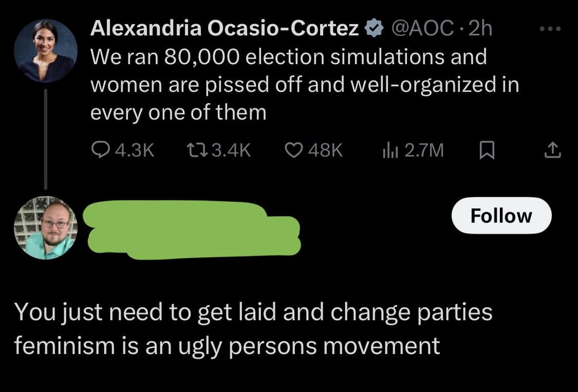Viewport: 578px width, 392px height.
Task: Click the Alexandria Ocasio-Cortez display name
Action: tap(225, 29)
